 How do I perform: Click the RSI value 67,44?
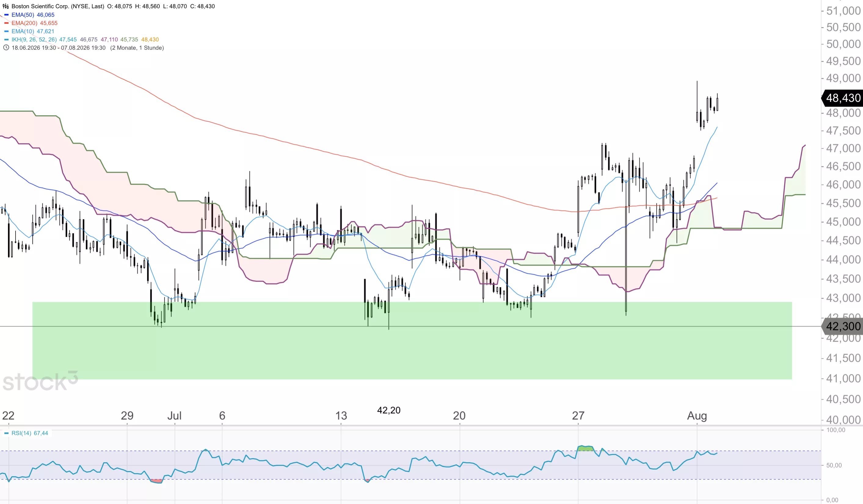[41, 433]
